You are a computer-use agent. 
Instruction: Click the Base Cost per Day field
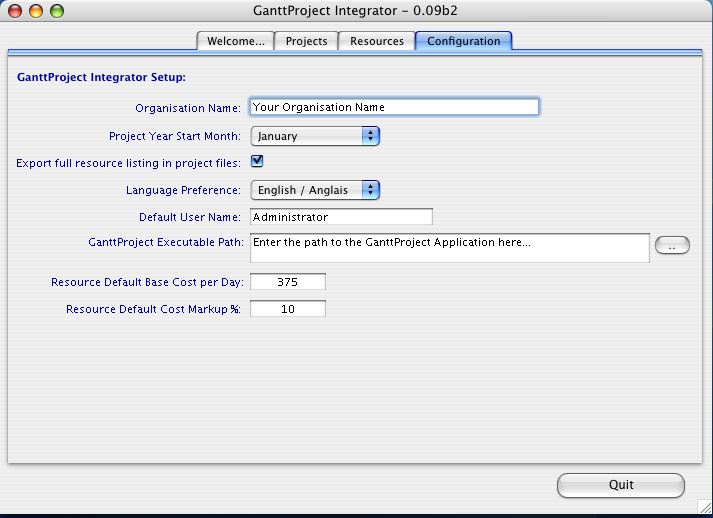click(x=288, y=282)
